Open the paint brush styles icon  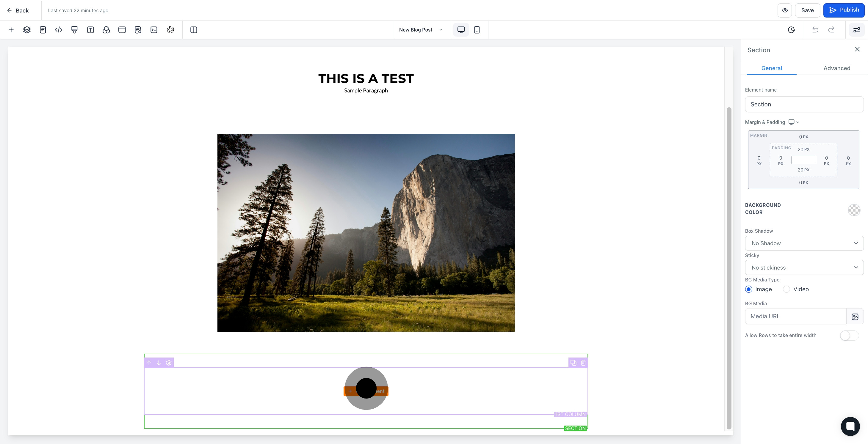74,30
